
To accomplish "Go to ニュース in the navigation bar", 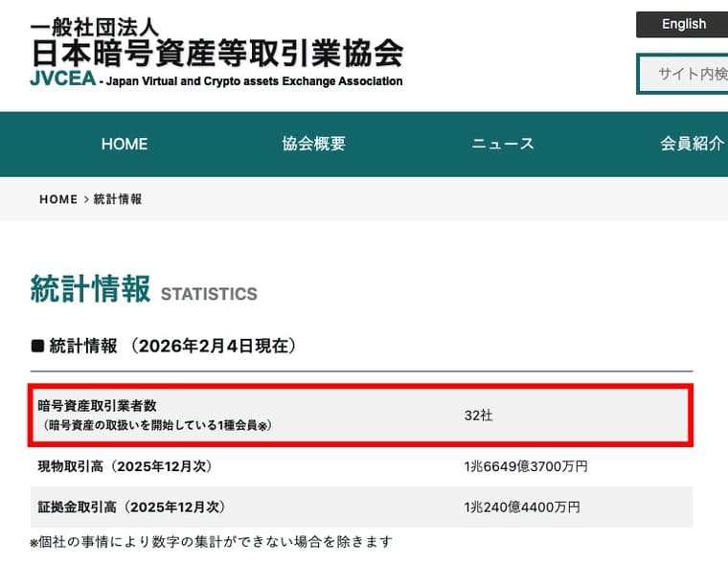I will tap(503, 145).
